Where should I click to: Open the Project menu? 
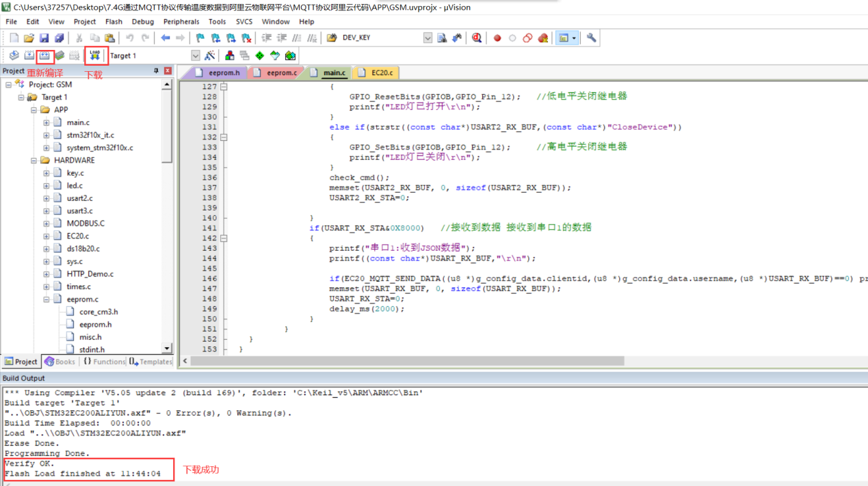[x=85, y=22]
